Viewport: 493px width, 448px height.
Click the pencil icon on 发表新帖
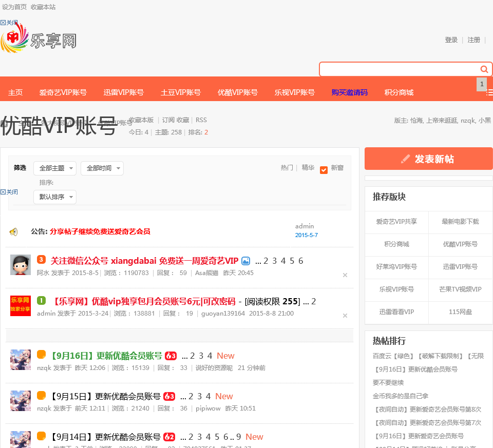[405, 159]
